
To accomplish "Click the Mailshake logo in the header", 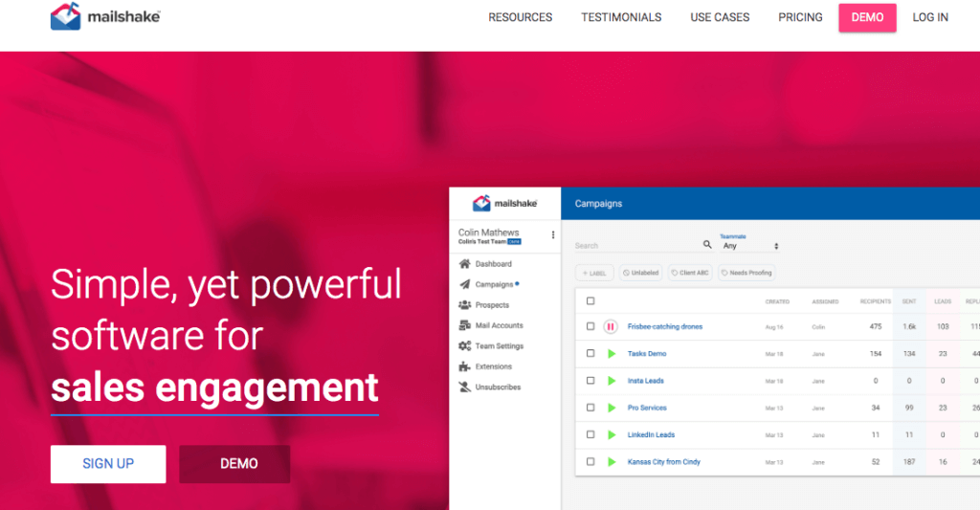I will [105, 16].
